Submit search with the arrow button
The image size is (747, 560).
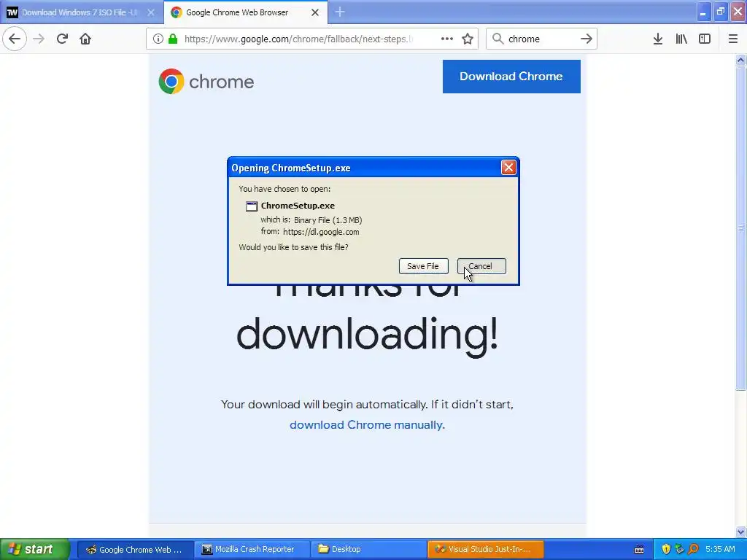click(x=587, y=39)
